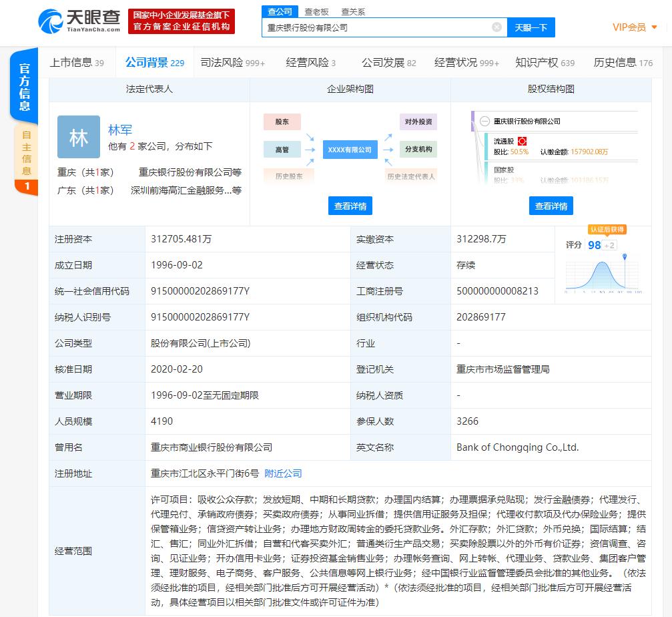Click the 林 avatar of the legal representative
This screenshot has width=672, height=617.
79,138
